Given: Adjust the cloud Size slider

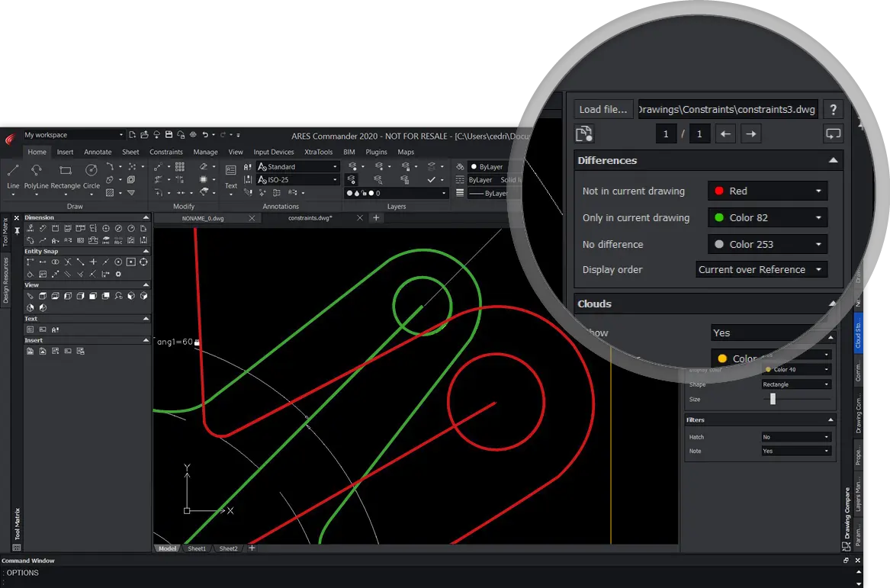Looking at the screenshot, I should coord(773,399).
